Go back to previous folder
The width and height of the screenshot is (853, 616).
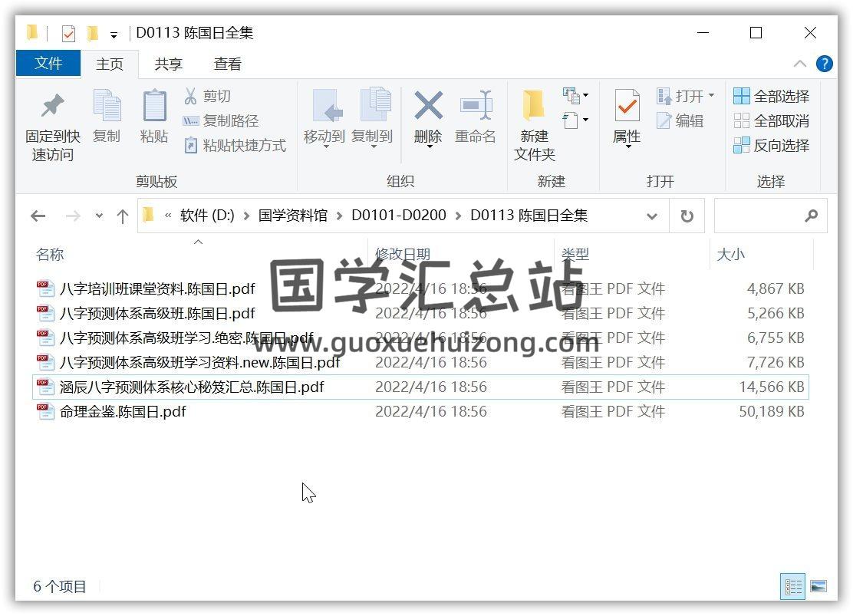(38, 216)
